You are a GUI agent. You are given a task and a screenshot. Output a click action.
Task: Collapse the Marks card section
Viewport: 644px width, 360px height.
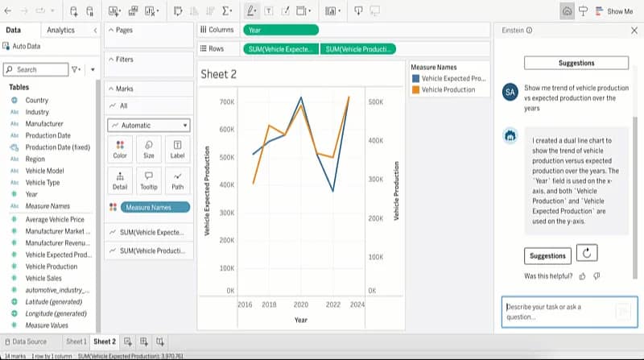click(x=110, y=89)
